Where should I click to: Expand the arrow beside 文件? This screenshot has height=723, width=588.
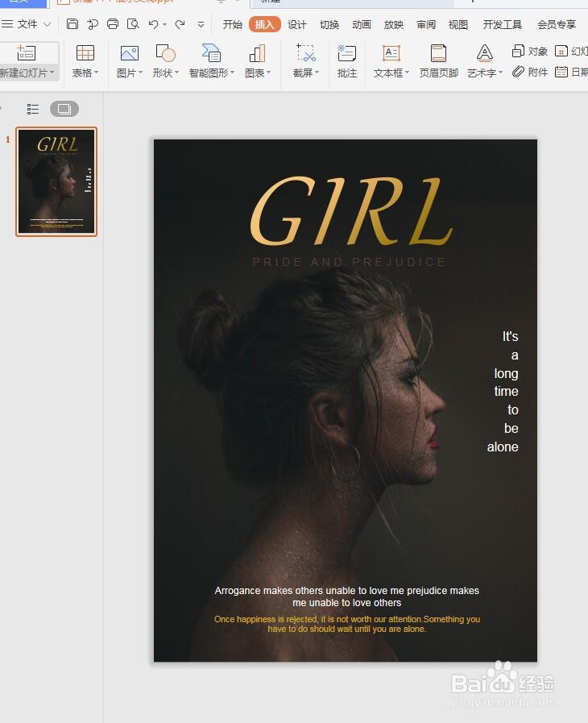pyautogui.click(x=47, y=24)
